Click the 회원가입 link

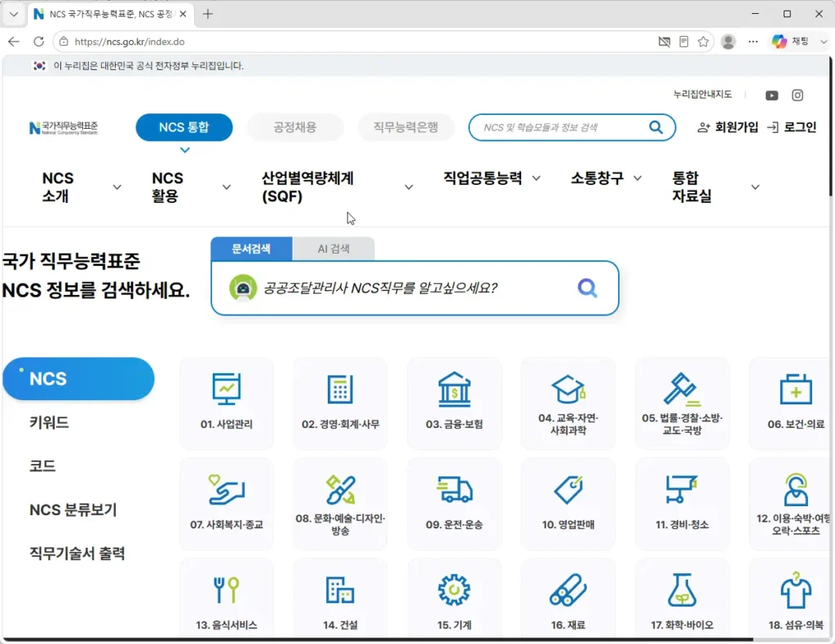click(728, 127)
